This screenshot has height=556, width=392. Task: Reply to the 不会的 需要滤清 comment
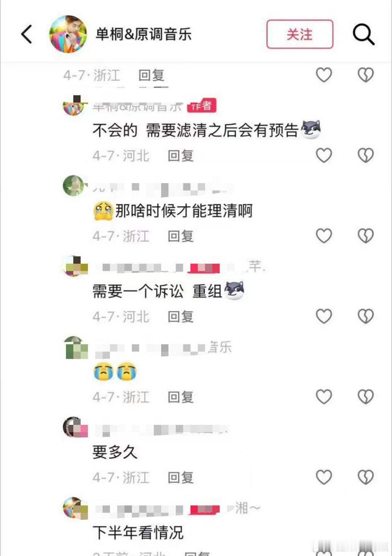(x=180, y=156)
